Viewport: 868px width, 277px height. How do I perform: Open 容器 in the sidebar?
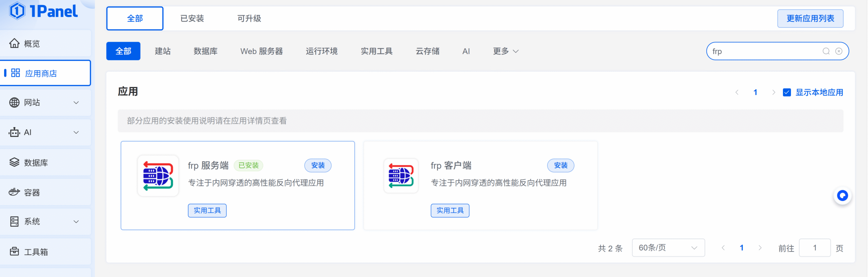coord(45,192)
